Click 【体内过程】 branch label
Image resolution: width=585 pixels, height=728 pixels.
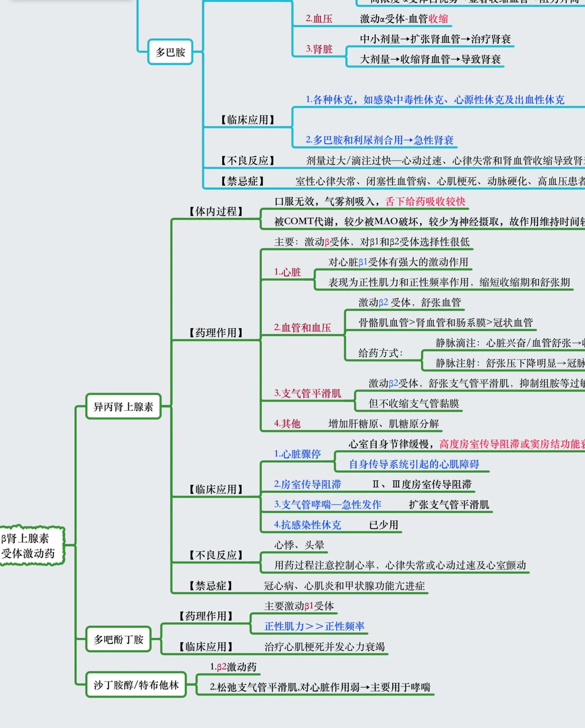click(x=216, y=212)
